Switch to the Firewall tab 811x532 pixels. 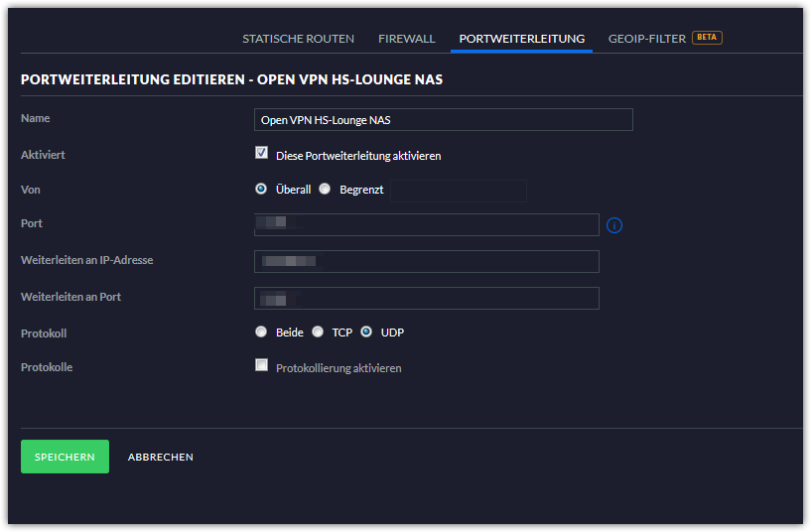point(407,39)
